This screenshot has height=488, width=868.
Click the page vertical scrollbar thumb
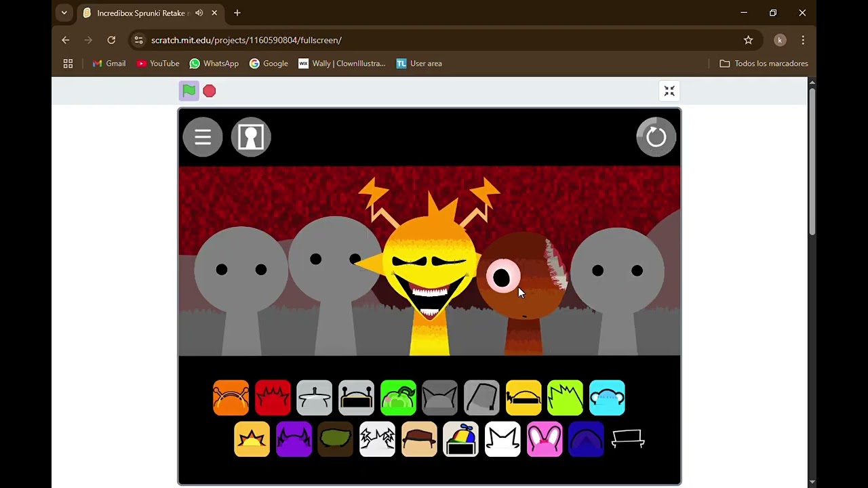point(812,161)
